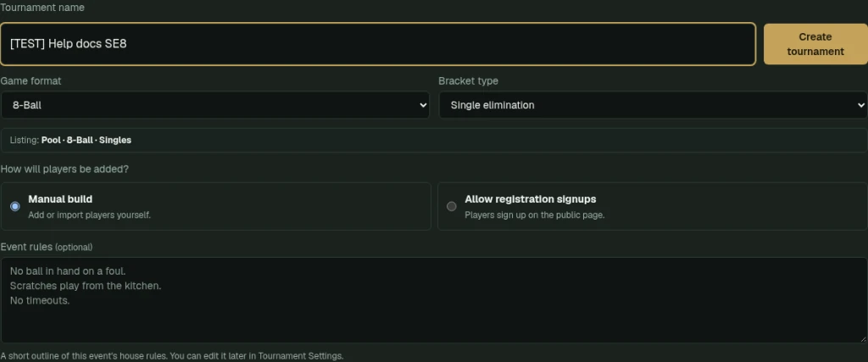Click the 'No ball in hand on a foul.' line
The width and height of the screenshot is (868, 362).
pos(68,271)
